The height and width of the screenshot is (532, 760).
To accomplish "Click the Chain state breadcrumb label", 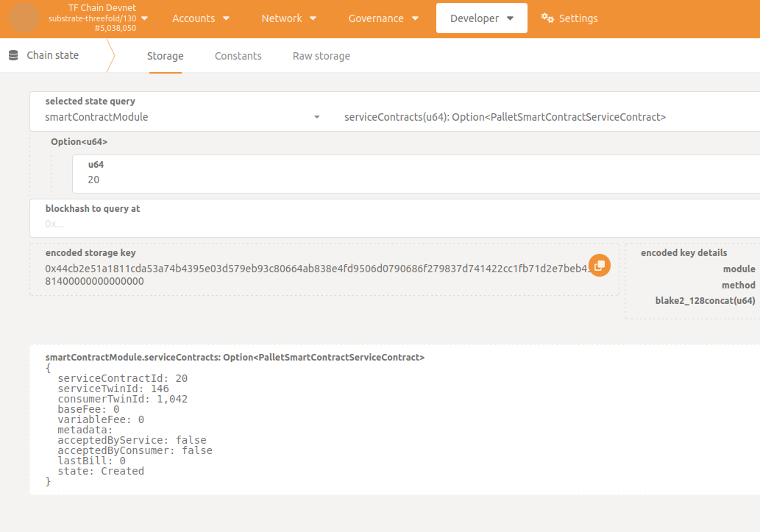I will pos(52,56).
